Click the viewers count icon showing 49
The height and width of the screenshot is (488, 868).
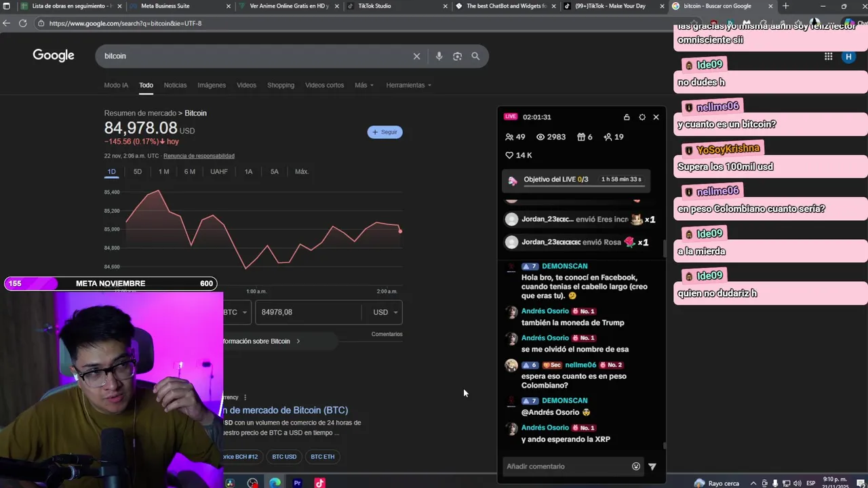tap(509, 137)
